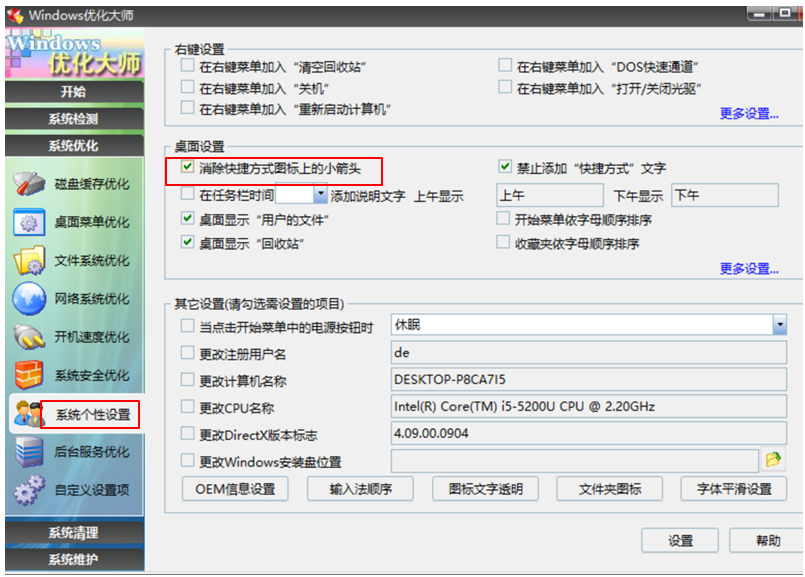The width and height of the screenshot is (805, 577).
Task: Click the 下午显示 text field
Action: [x=725, y=196]
